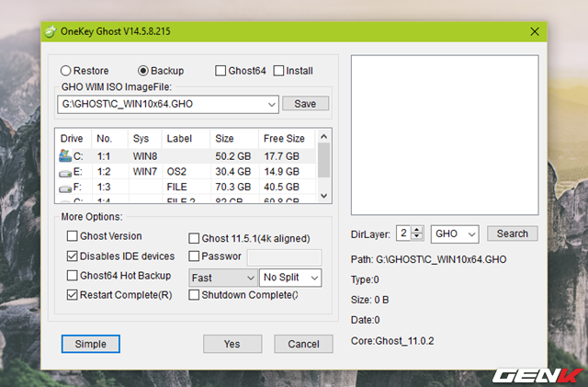Click the 14.9 GB free size cell
This screenshot has height=387, width=588.
282,172
